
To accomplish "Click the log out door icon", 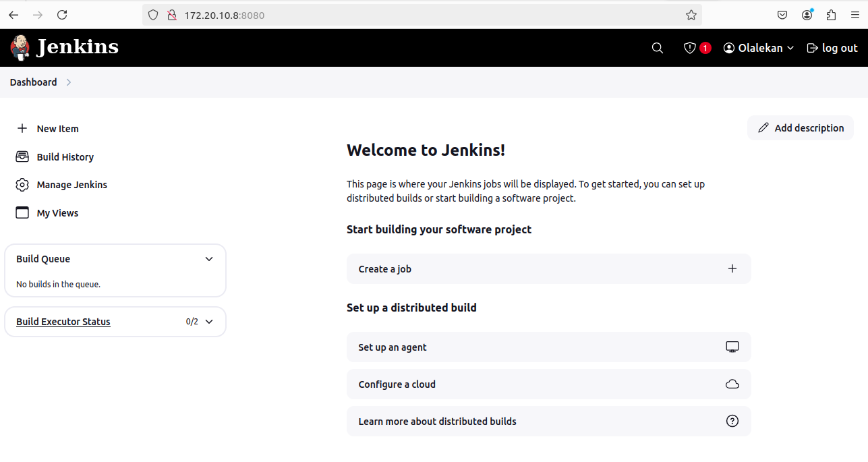I will pyautogui.click(x=813, y=48).
